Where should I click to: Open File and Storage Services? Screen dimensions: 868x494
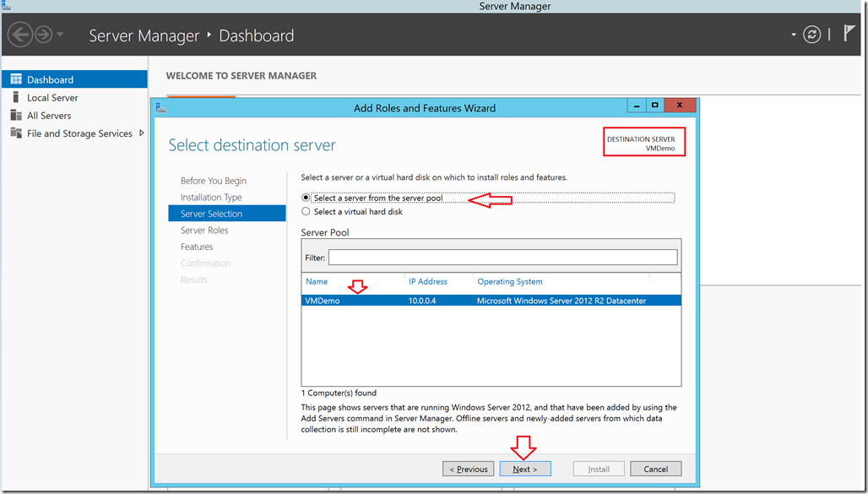click(x=79, y=133)
